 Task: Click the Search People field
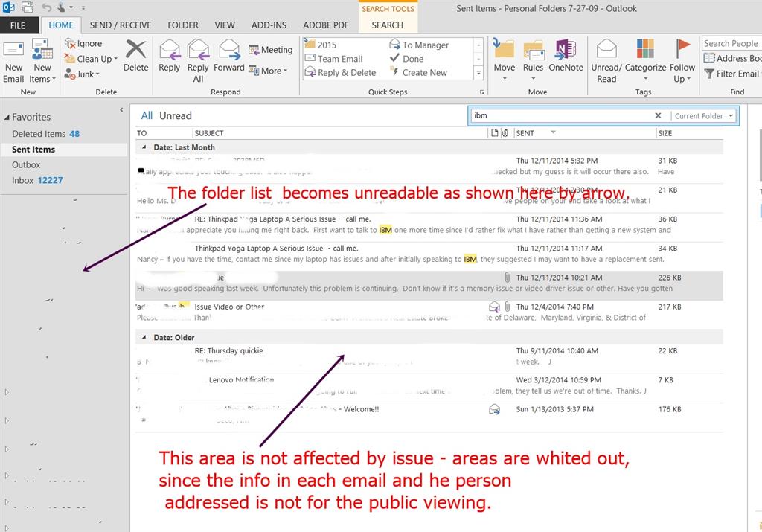(731, 43)
